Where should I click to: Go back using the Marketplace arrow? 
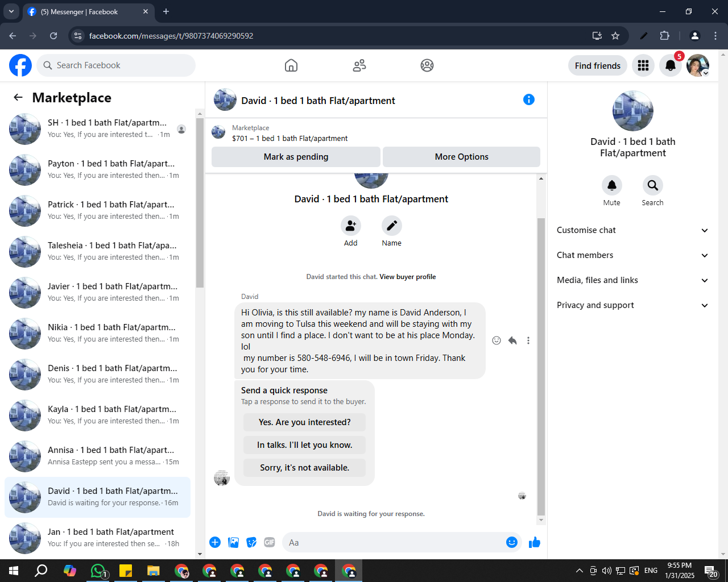(18, 97)
